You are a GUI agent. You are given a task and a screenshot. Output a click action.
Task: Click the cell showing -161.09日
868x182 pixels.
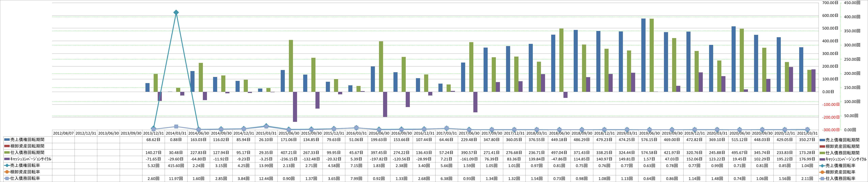coord(469,159)
